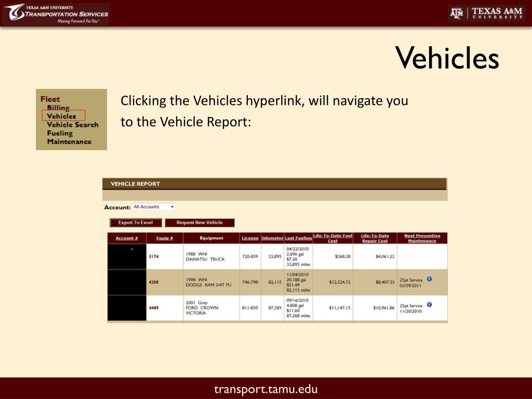Sort by the Account # column header
The image size is (532, 399).
pyautogui.click(x=127, y=238)
